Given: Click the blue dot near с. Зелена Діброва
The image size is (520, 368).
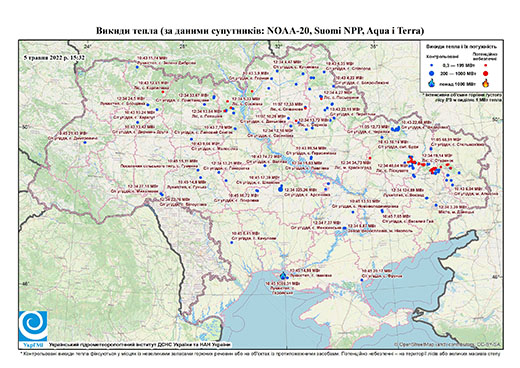Looking at the screenshot, I should coord(137,67).
